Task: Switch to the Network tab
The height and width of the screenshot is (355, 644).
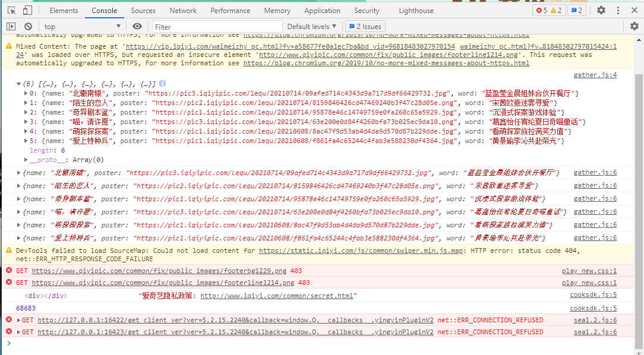Action: coord(183,10)
